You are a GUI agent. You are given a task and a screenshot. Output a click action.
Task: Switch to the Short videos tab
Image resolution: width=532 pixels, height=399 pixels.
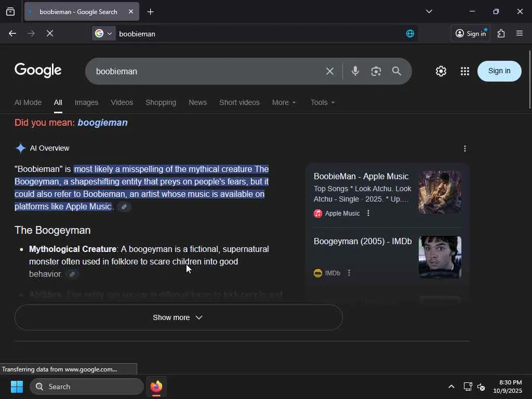pyautogui.click(x=240, y=102)
